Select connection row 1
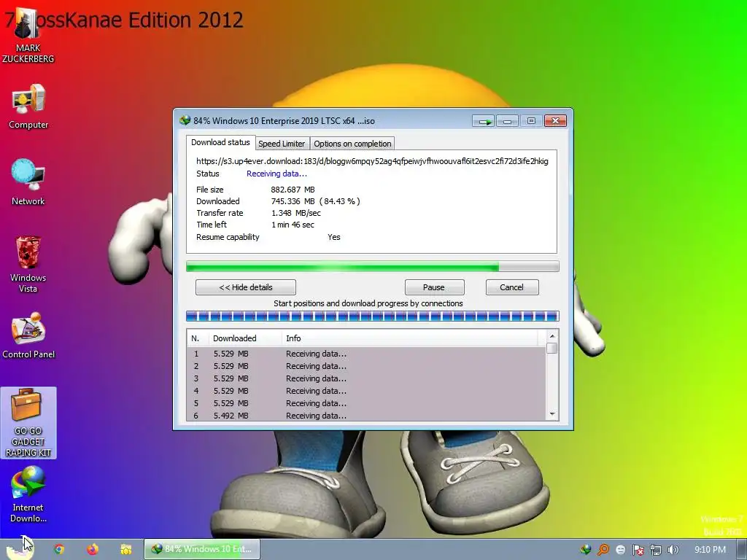Viewport: 747px width, 560px height. (x=366, y=354)
